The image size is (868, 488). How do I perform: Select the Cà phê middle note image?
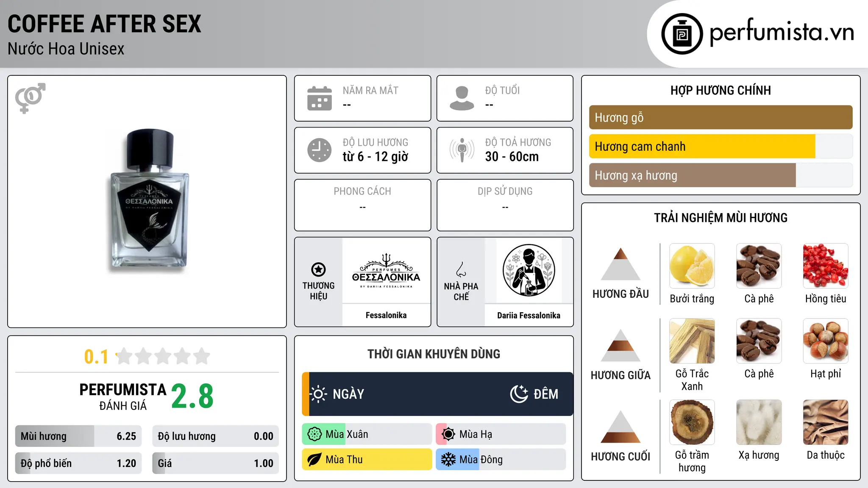[759, 341]
